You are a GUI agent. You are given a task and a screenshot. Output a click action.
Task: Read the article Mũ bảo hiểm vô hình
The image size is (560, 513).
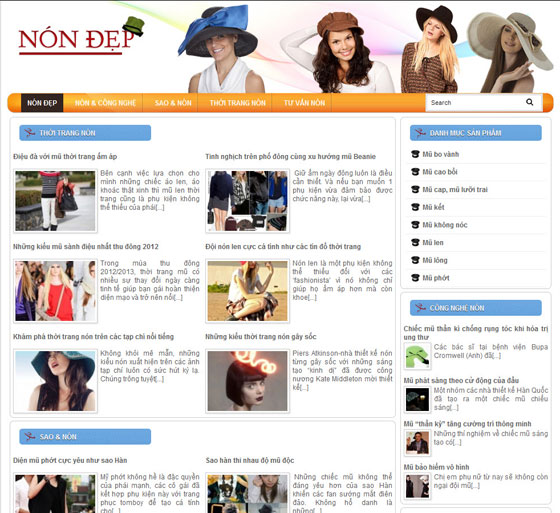pyautogui.click(x=436, y=467)
